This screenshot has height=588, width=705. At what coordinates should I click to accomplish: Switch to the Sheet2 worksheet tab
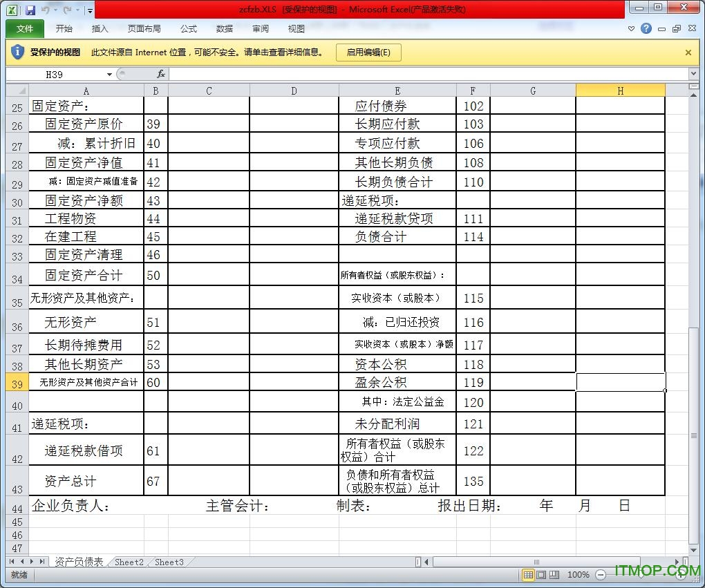129,562
